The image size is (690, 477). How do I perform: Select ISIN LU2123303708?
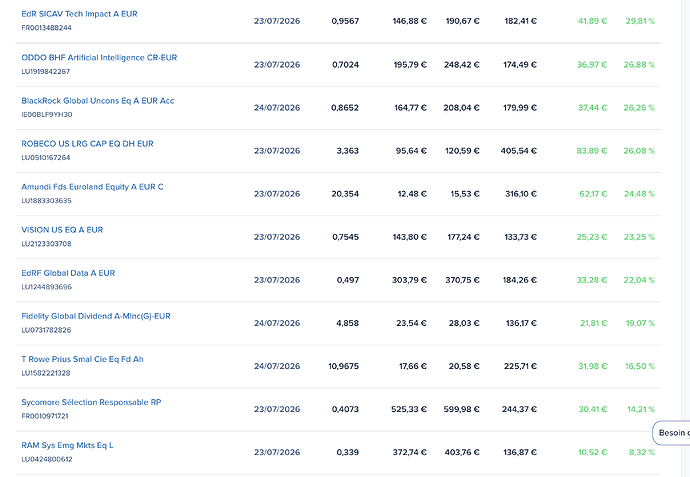pos(46,244)
